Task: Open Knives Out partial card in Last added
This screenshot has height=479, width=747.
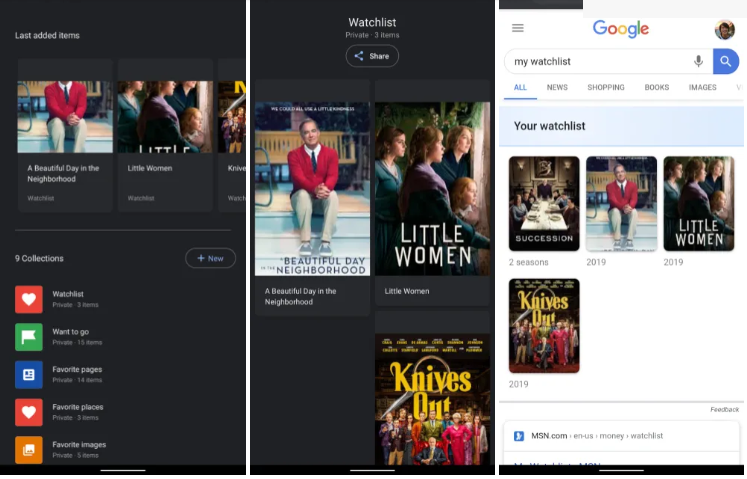Action: tap(232, 135)
